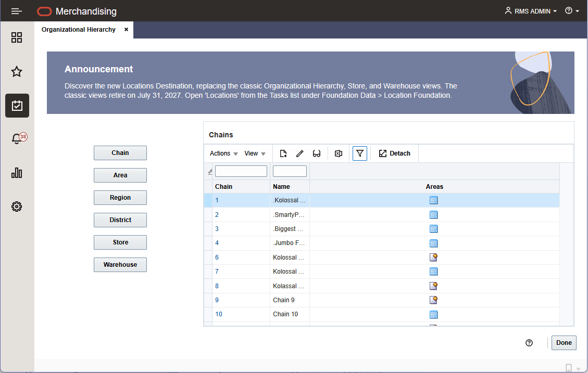The width and height of the screenshot is (588, 373).
Task: Open Notifications bell with 38 badge
Action: (18, 138)
